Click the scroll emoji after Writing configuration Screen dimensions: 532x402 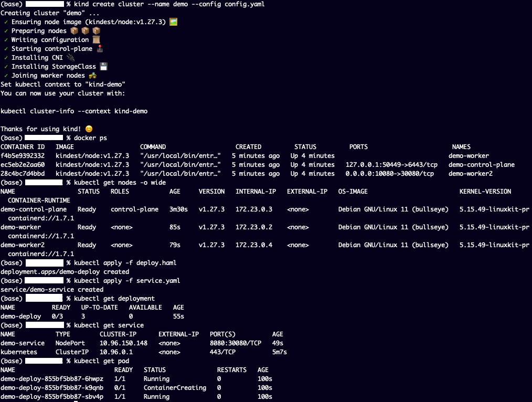point(96,40)
